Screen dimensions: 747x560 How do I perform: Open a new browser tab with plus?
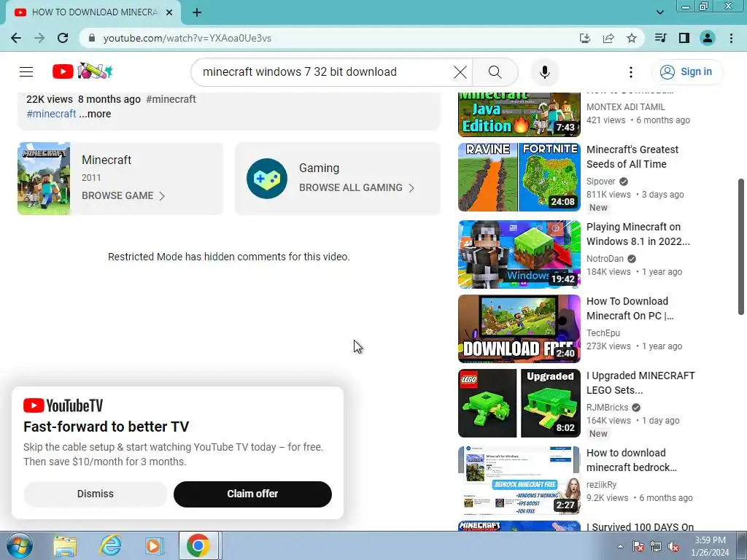pos(197,12)
